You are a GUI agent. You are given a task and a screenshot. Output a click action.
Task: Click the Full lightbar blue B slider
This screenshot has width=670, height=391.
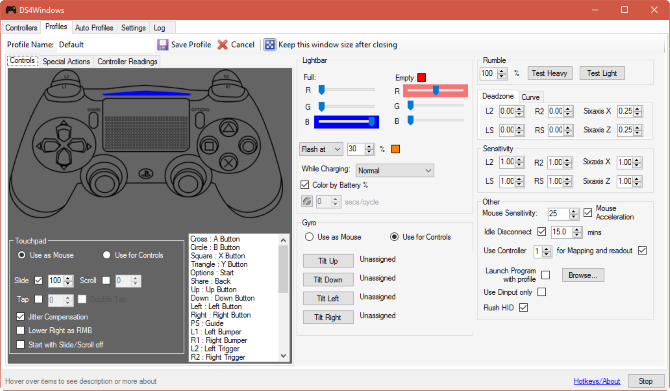(x=347, y=122)
